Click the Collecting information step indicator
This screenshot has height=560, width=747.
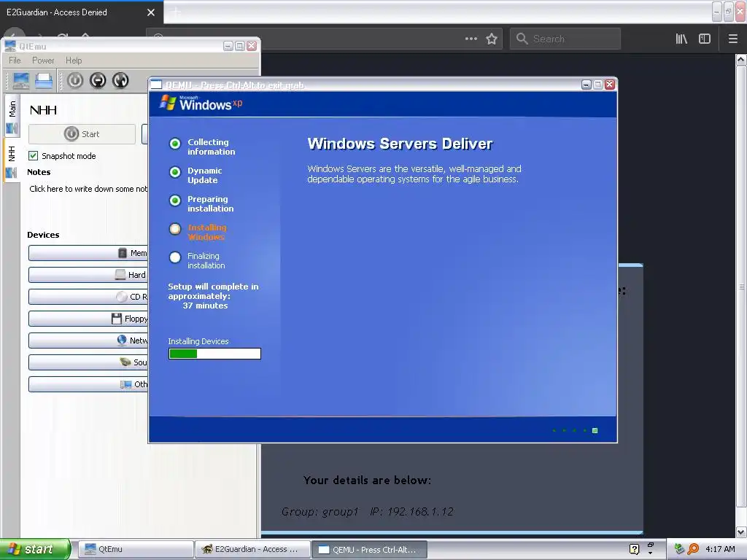(x=175, y=144)
